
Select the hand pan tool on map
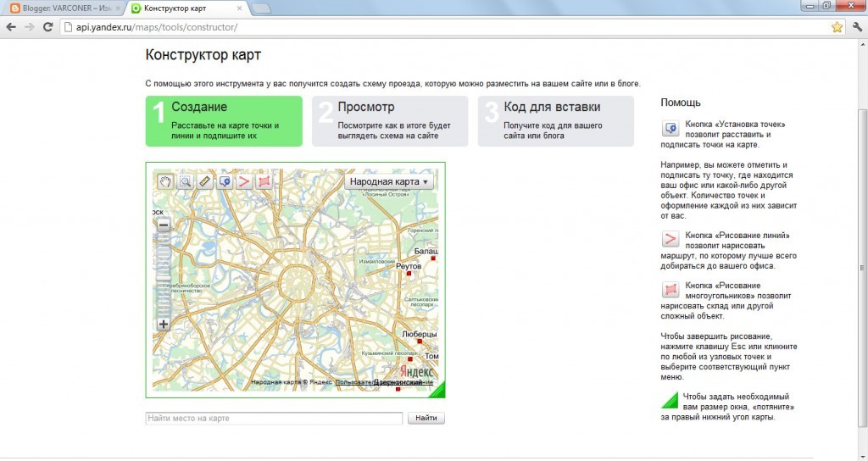point(165,181)
